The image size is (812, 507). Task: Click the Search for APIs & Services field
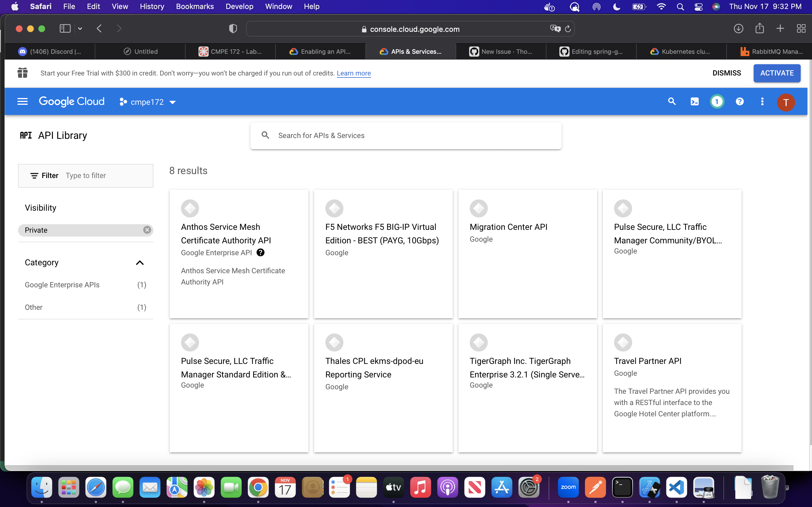click(406, 135)
